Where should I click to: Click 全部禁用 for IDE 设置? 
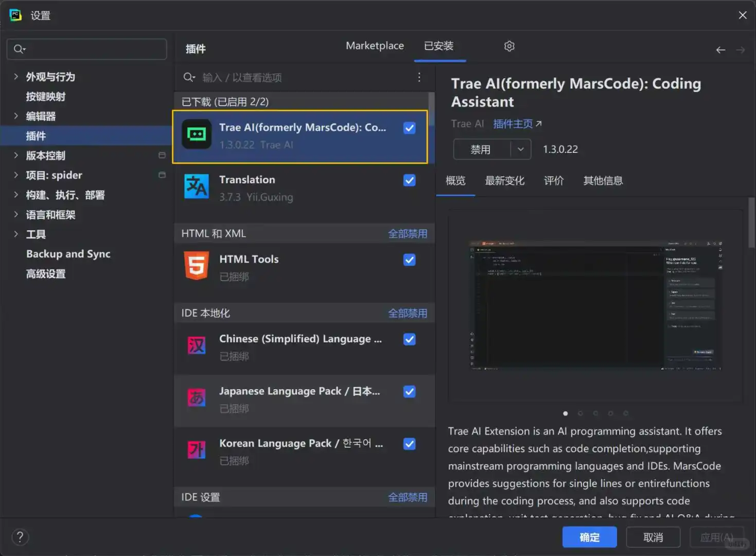tap(408, 497)
